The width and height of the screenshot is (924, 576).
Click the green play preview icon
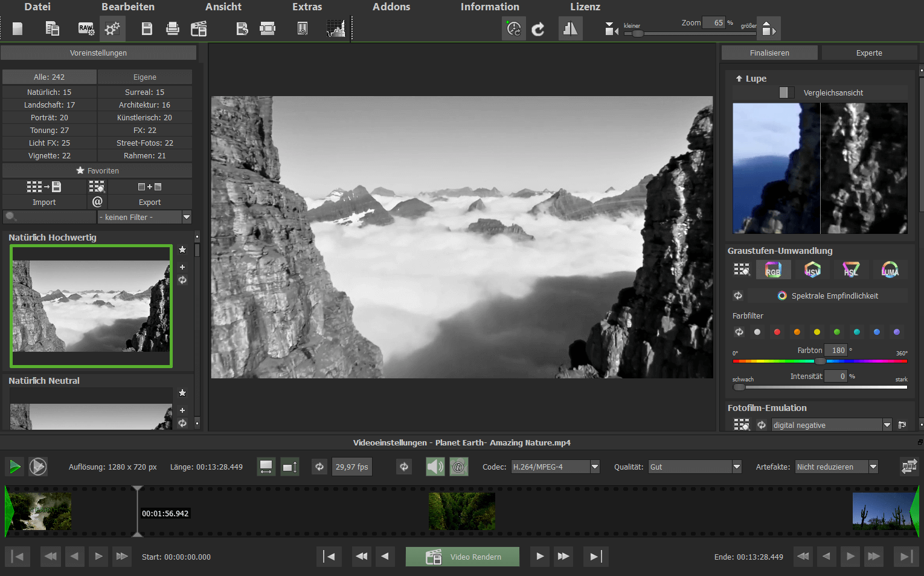click(14, 467)
